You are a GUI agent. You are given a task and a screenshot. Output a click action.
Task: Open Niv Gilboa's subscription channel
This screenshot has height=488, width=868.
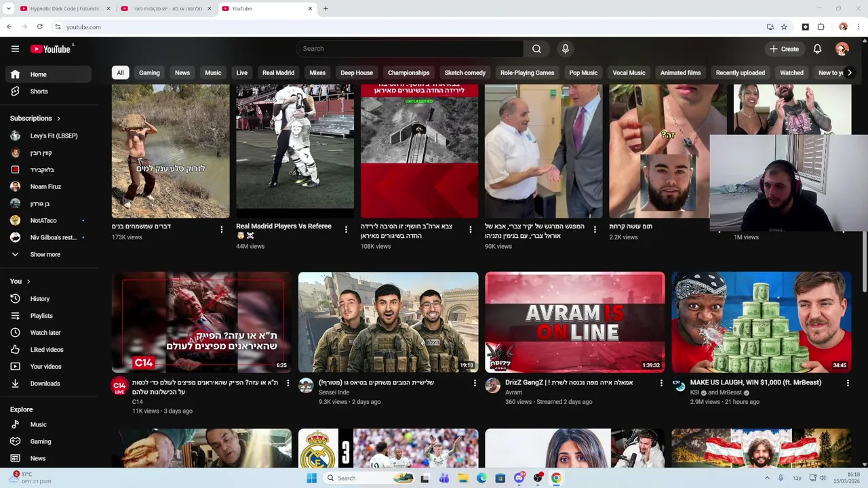coord(48,237)
